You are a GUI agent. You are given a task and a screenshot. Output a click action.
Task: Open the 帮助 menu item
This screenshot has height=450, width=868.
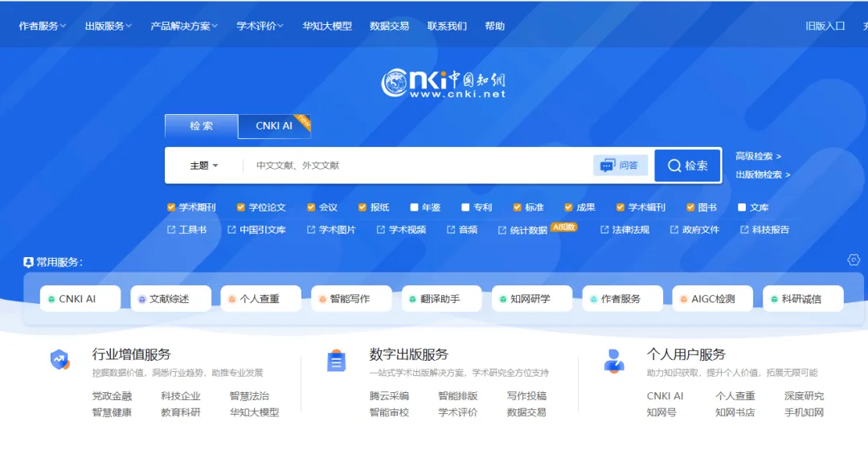click(x=494, y=26)
